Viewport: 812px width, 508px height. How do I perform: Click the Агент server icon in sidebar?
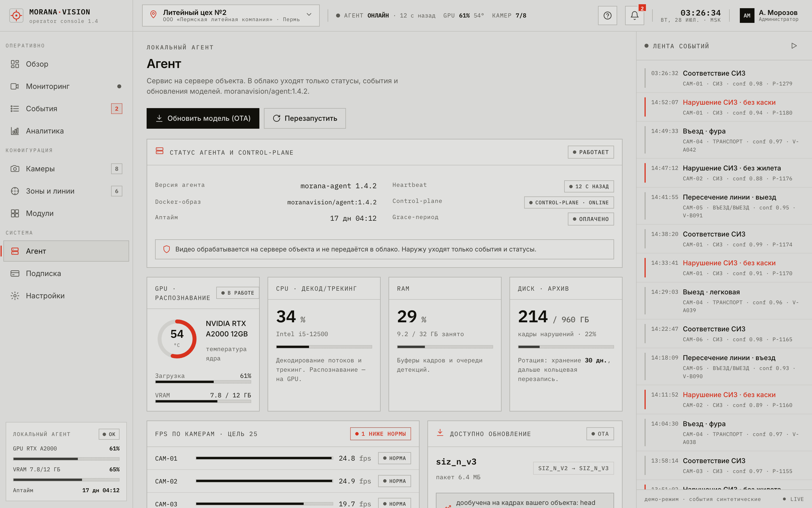[x=15, y=251]
